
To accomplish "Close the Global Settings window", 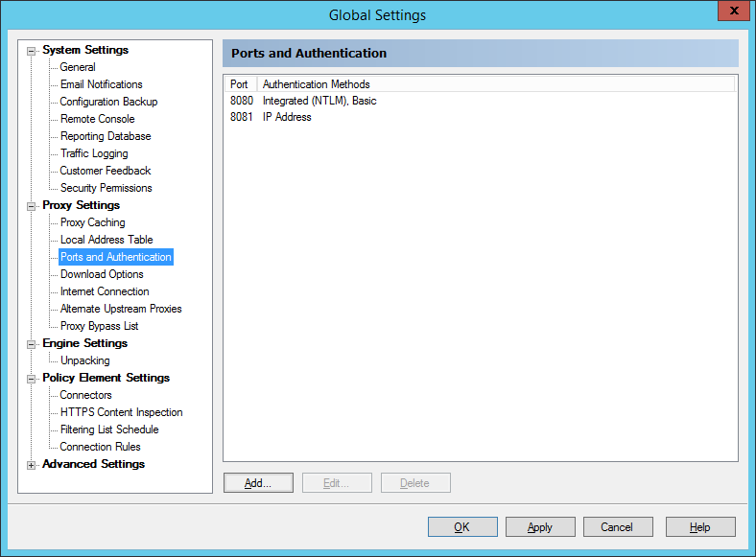I will click(734, 12).
